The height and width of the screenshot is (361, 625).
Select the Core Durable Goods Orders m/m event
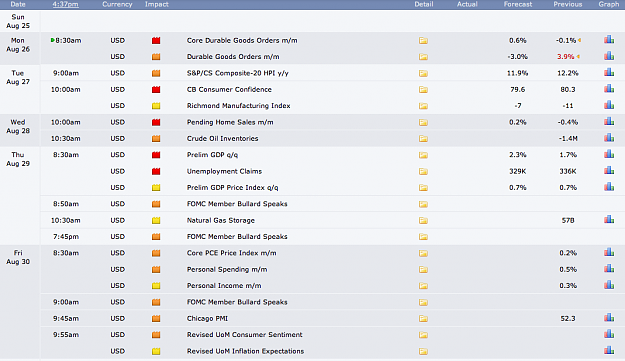(x=242, y=41)
